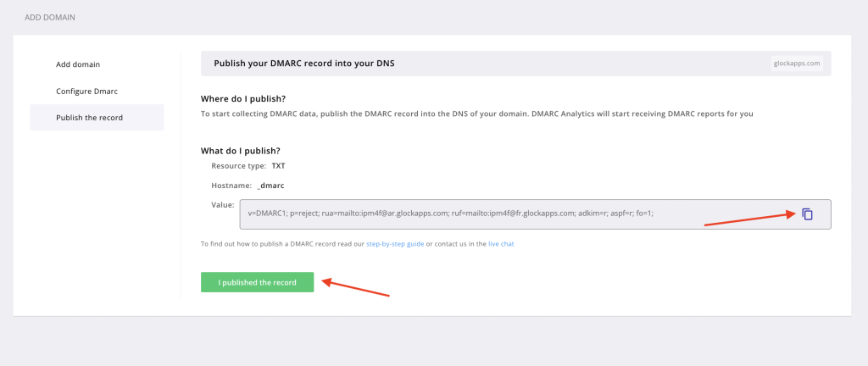
Task: Click the DMARC data collection description paragraph
Action: point(476,114)
